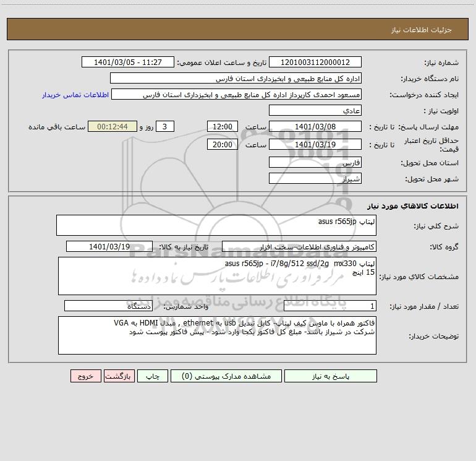This screenshot has height=461, width=476.
Task: Click the بازگشت back button
Action: click(x=119, y=376)
